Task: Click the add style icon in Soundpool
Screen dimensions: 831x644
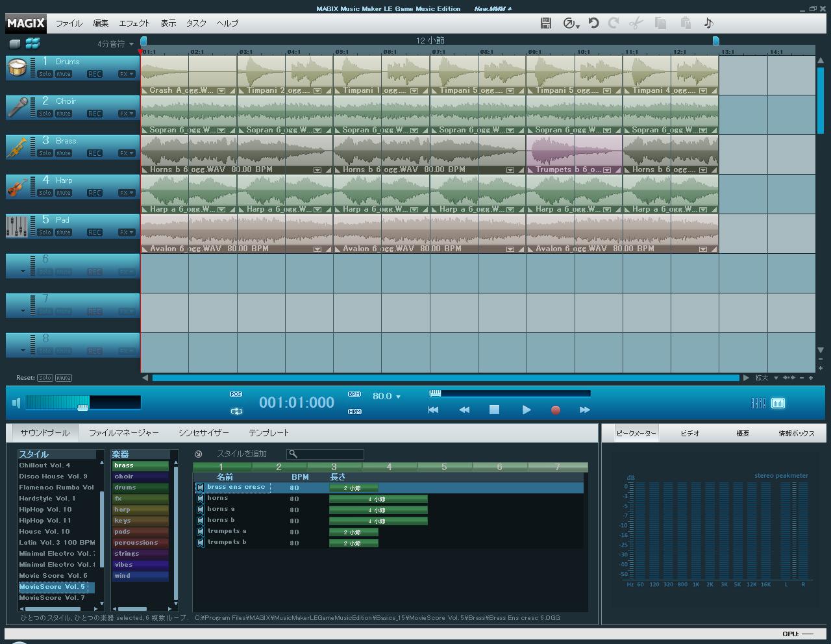Action: tap(199, 454)
